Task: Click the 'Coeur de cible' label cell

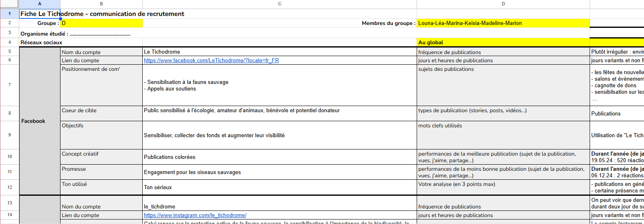Action: click(x=101, y=113)
